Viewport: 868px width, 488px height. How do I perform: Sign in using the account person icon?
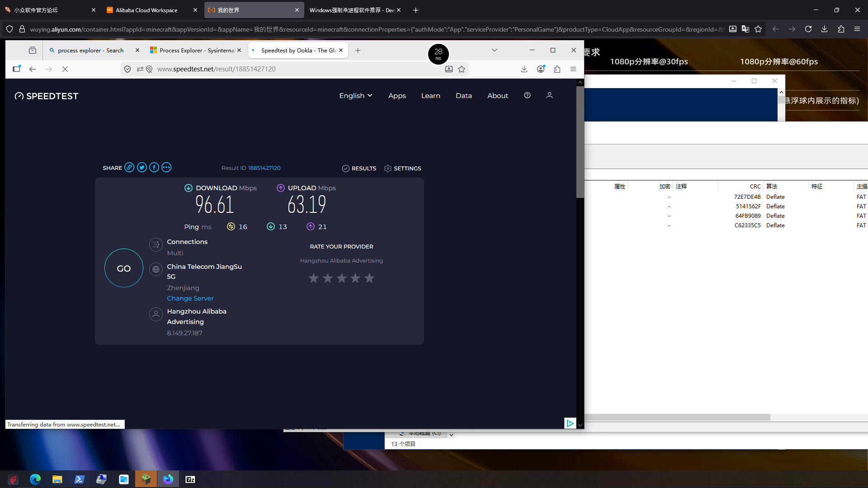pyautogui.click(x=549, y=95)
